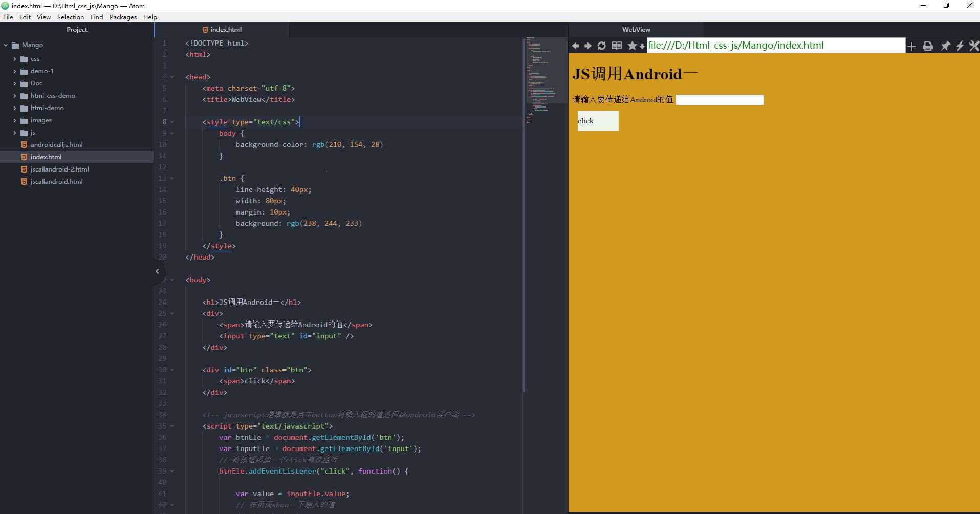Fold the head tag at line 4
Viewport: 980px width, 514px height.
[172, 77]
